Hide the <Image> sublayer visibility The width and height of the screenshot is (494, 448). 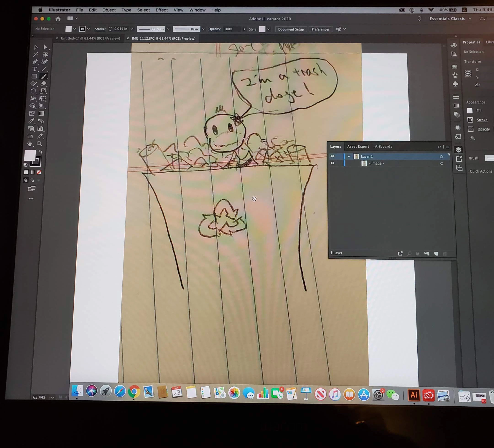[332, 163]
